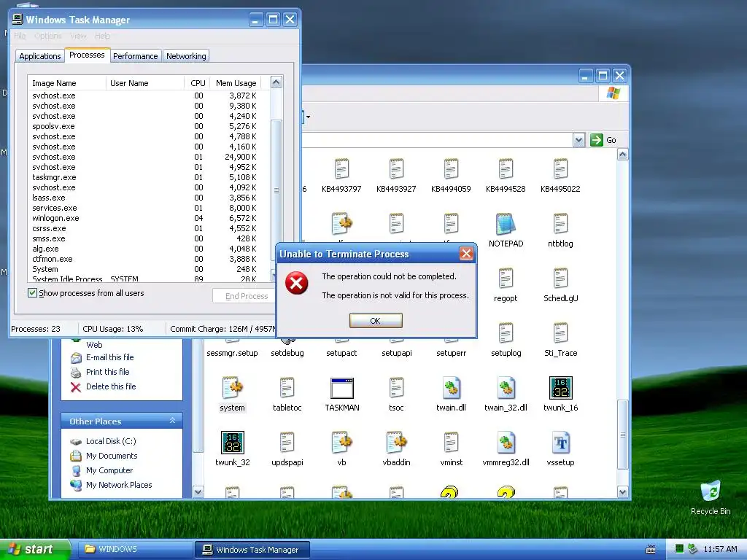This screenshot has width=747, height=560.
Task: Sort processes by CPU column
Action: 197,83
